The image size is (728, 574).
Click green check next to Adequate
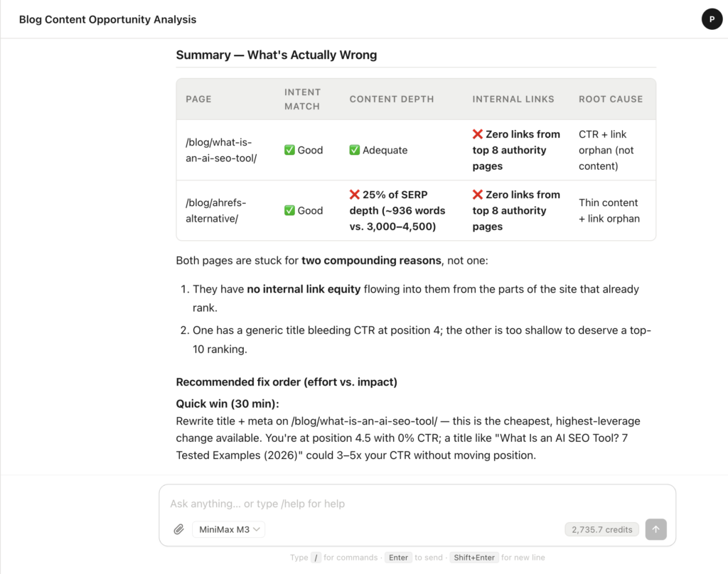[x=355, y=150]
